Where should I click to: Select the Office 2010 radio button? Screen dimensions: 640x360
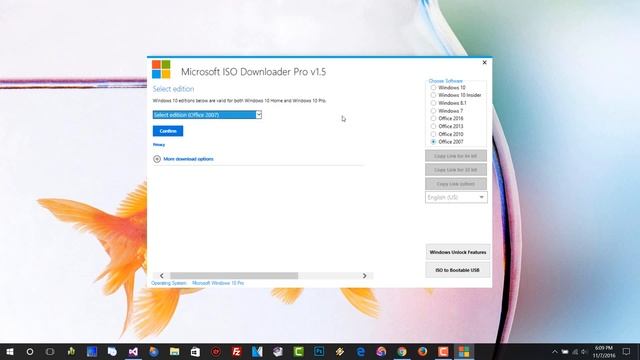pos(433,134)
